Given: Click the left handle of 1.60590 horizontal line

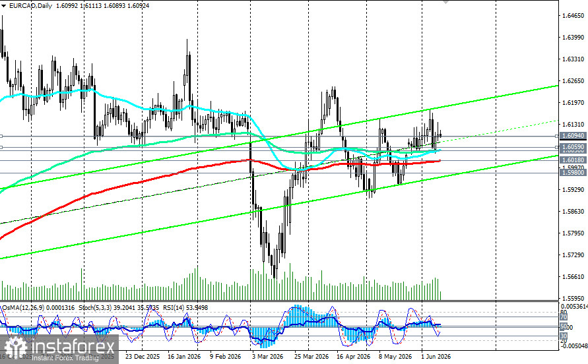Looking at the screenshot, I should 1,147.
